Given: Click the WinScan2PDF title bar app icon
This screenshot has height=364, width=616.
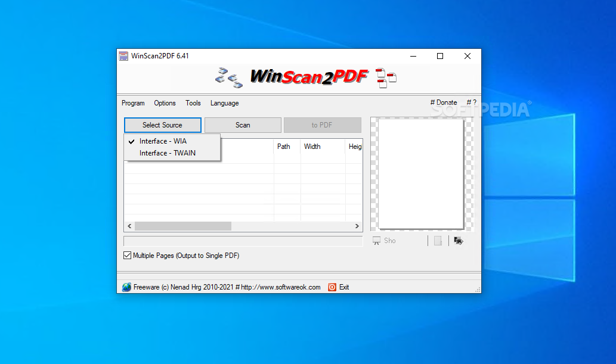Looking at the screenshot, I should point(123,56).
